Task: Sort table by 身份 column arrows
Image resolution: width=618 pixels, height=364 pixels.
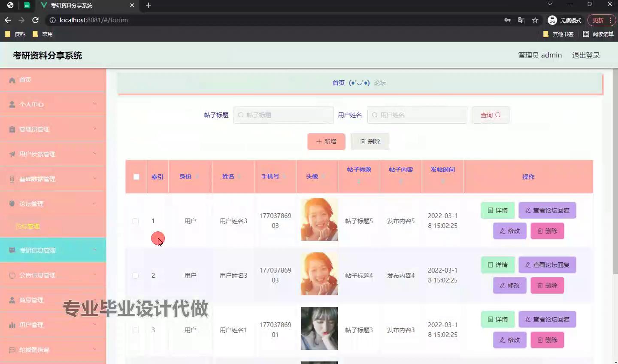Action: (x=197, y=176)
